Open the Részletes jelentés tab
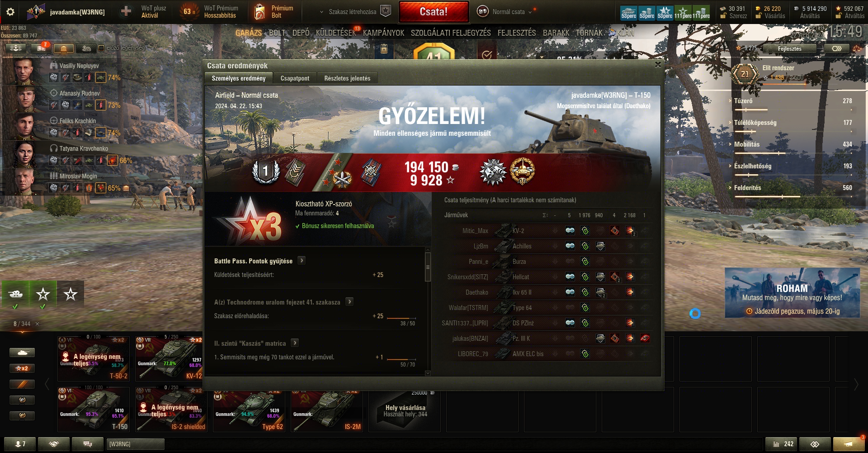This screenshot has width=868, height=453. pos(347,78)
